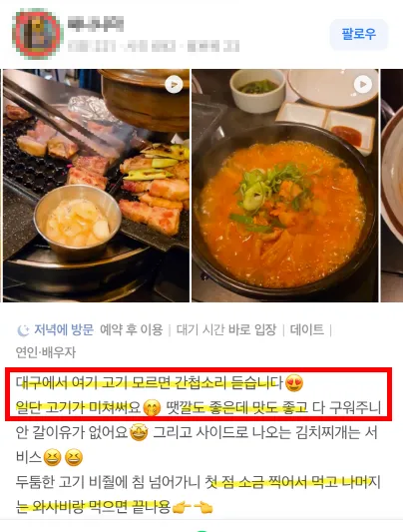Screen dimensions: 403x532
Task: Select the 데이트 purpose tag
Action: (307, 329)
